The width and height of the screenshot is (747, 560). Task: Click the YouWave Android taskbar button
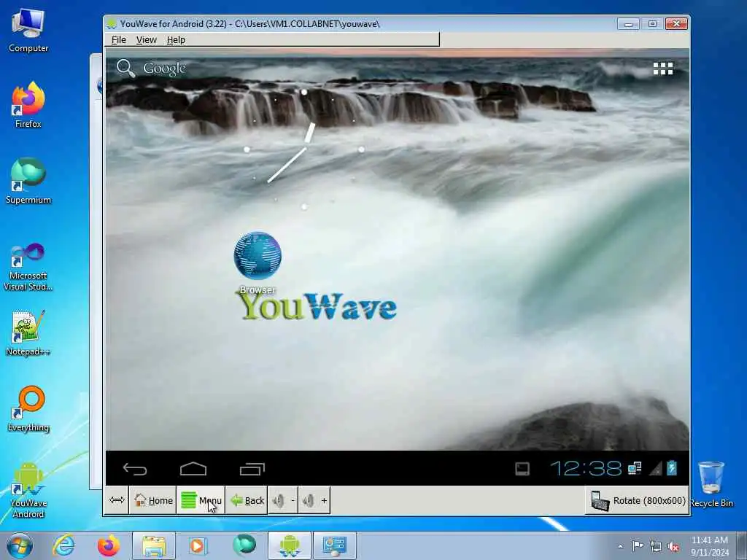290,545
